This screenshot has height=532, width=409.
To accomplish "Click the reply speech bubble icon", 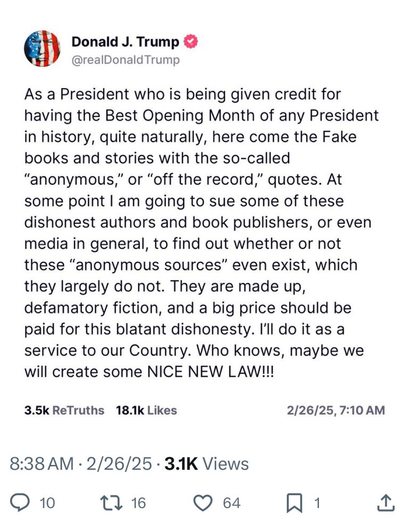I will point(20,503).
